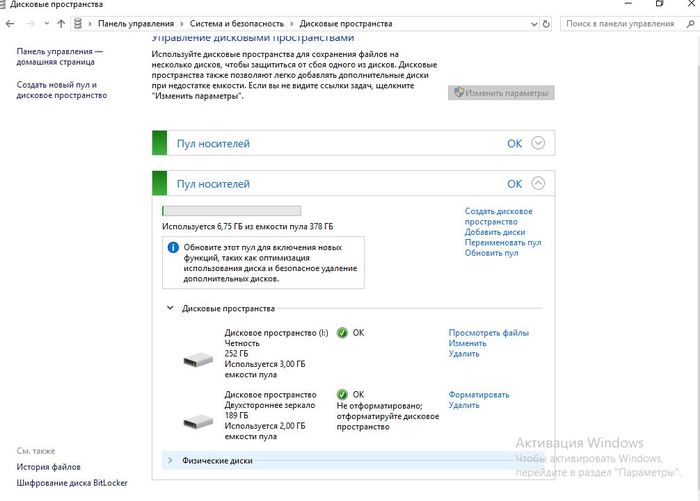The width and height of the screenshot is (700, 501).
Task: Click the '252 ГБ' size value
Action: [236, 354]
